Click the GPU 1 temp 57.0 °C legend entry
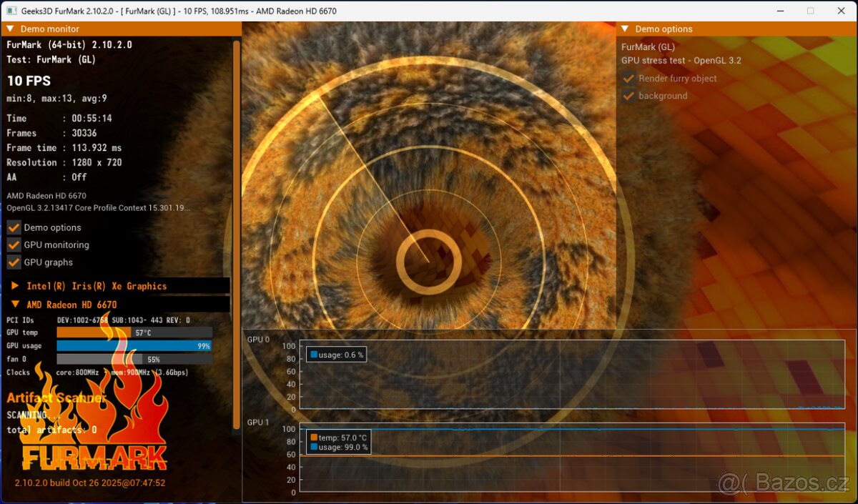The image size is (858, 504). click(x=339, y=438)
